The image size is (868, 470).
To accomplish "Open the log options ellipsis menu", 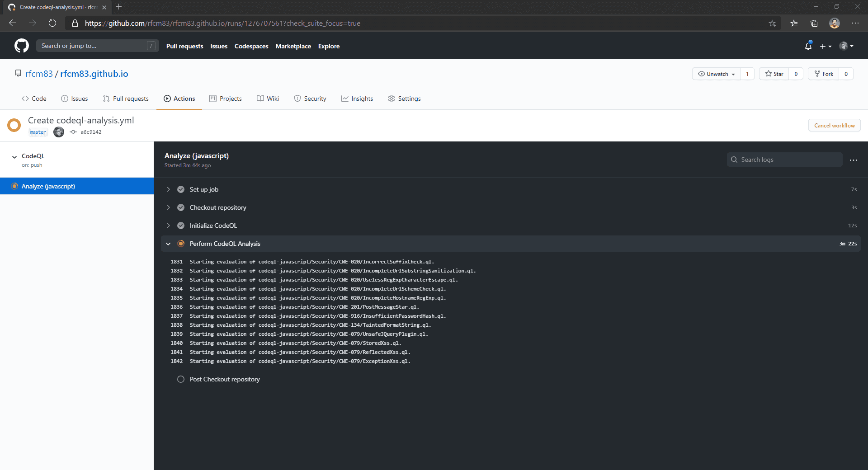I will tap(854, 160).
